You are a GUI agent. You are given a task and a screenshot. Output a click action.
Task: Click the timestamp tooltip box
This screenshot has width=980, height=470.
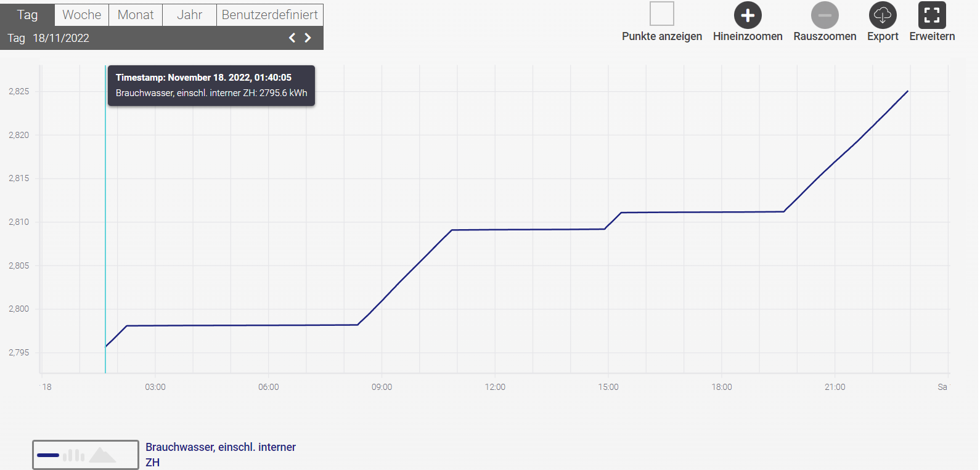point(211,86)
